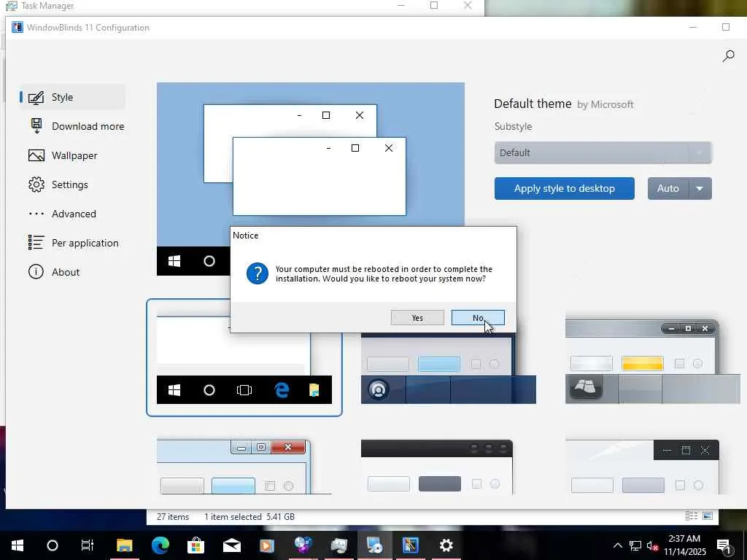Click the Per application list icon

coord(36,243)
